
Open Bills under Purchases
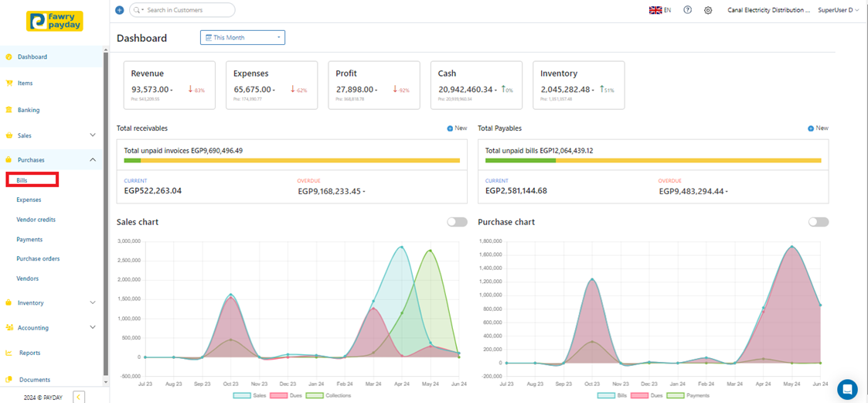[22, 180]
